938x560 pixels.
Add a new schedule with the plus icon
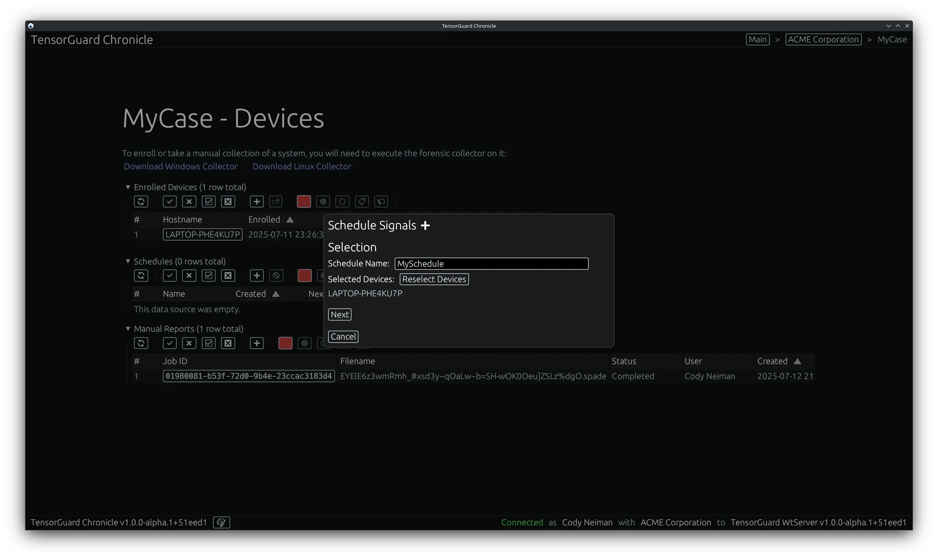256,275
